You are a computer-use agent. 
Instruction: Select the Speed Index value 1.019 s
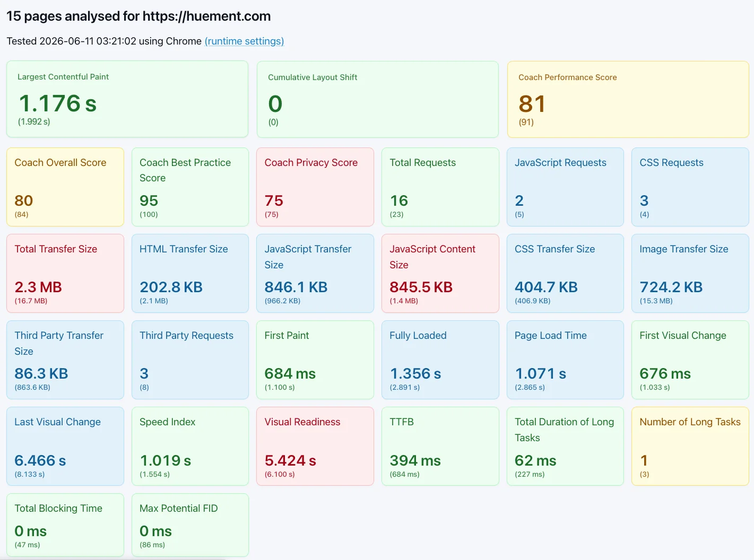click(x=166, y=460)
